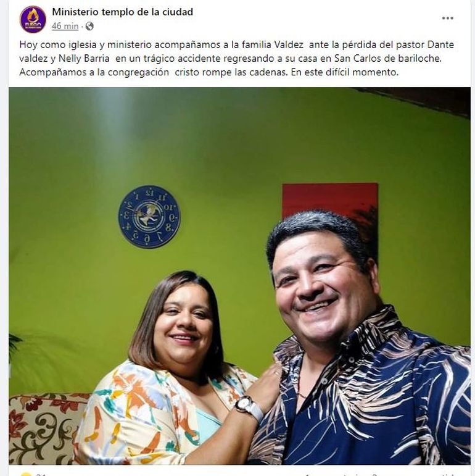Click the globe public-audience icon

89,27
